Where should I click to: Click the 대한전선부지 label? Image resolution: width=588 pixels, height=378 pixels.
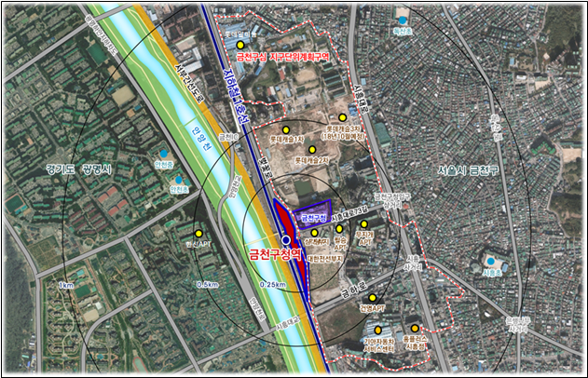pyautogui.click(x=324, y=259)
